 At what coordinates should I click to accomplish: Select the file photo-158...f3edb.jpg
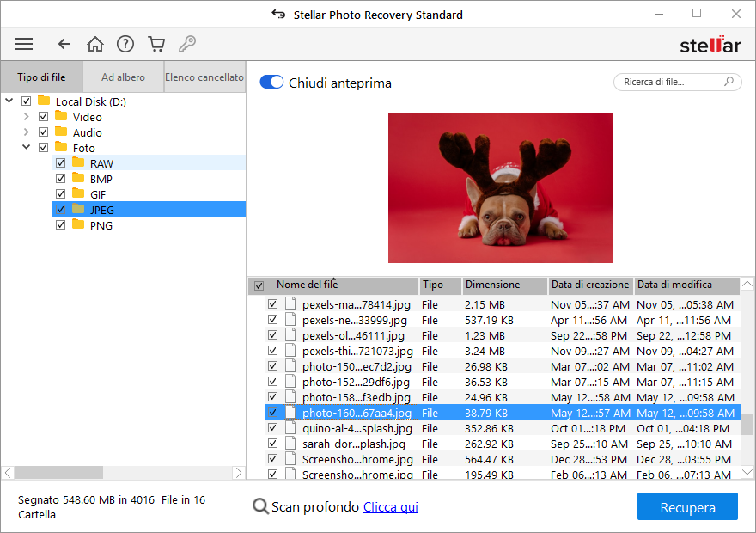click(502, 397)
